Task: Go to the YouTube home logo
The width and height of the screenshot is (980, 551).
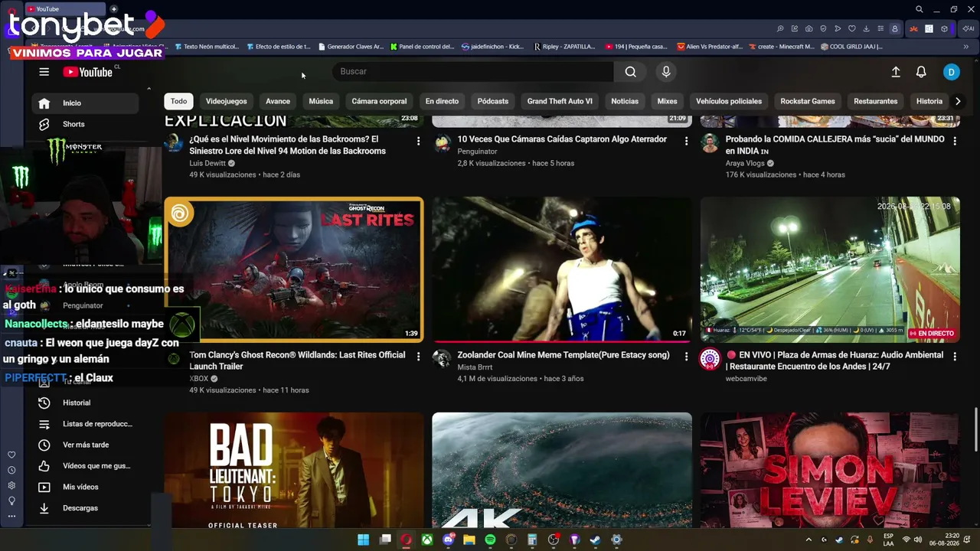Action: coord(88,72)
